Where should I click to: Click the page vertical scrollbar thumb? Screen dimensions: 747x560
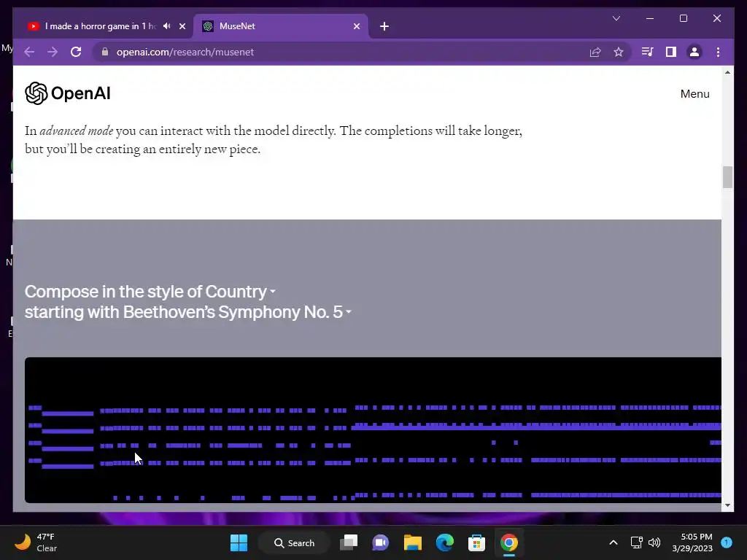click(x=727, y=177)
